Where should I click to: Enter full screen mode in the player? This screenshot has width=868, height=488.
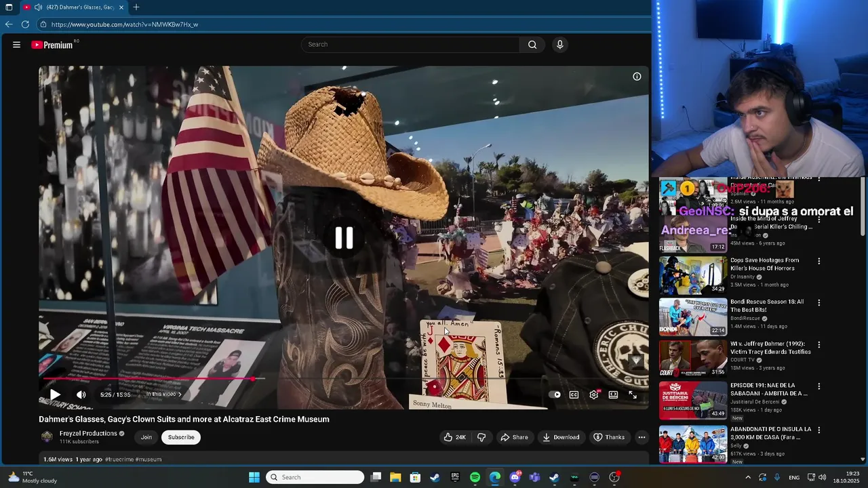633,394
